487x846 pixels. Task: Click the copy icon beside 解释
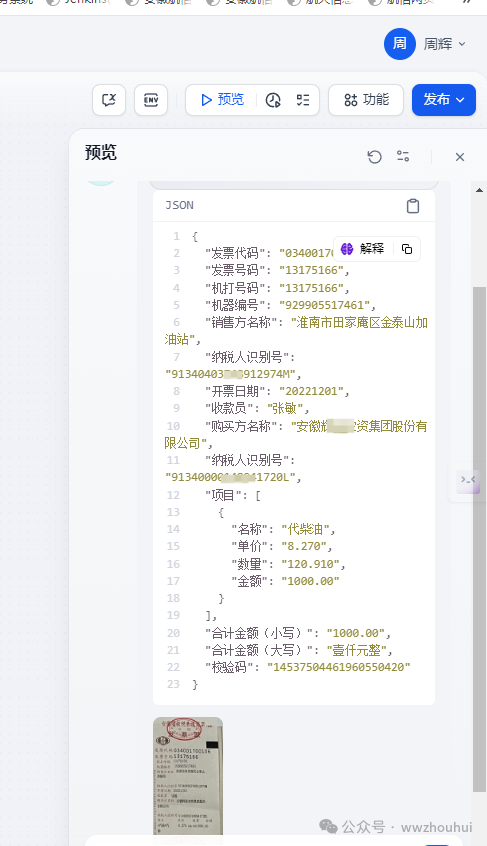(x=407, y=249)
